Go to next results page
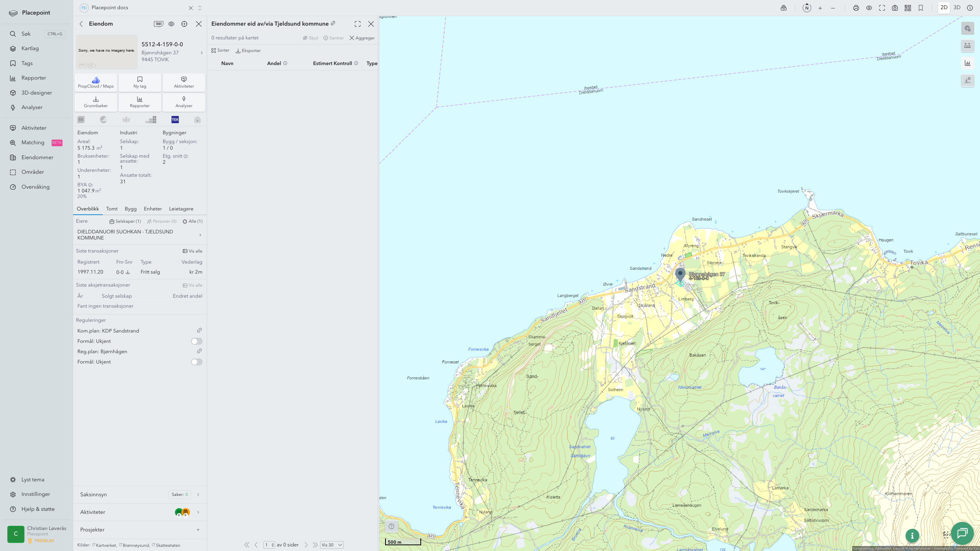The image size is (980, 551). (x=306, y=545)
